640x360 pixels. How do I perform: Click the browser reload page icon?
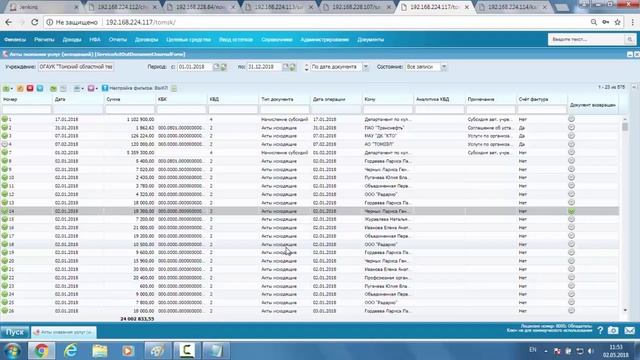35,22
